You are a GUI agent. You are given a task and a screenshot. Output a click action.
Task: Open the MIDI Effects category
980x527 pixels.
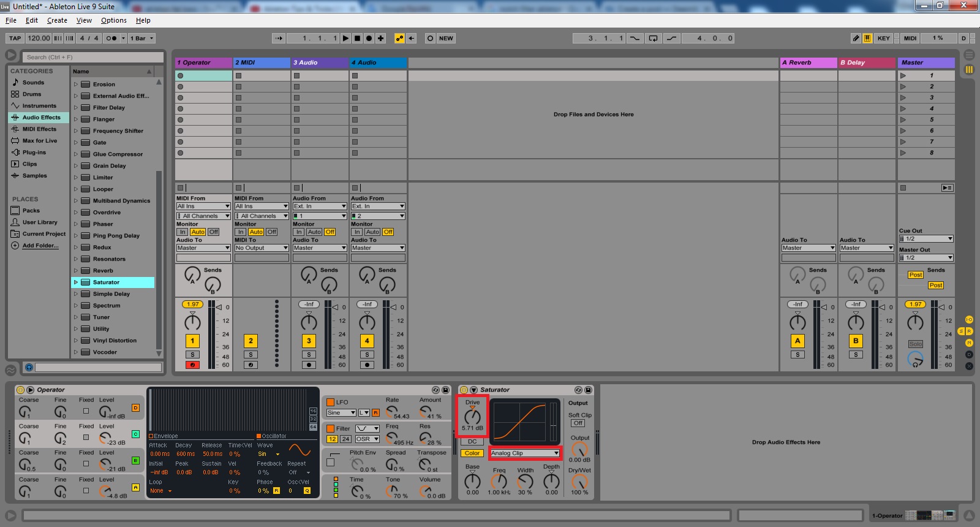39,129
